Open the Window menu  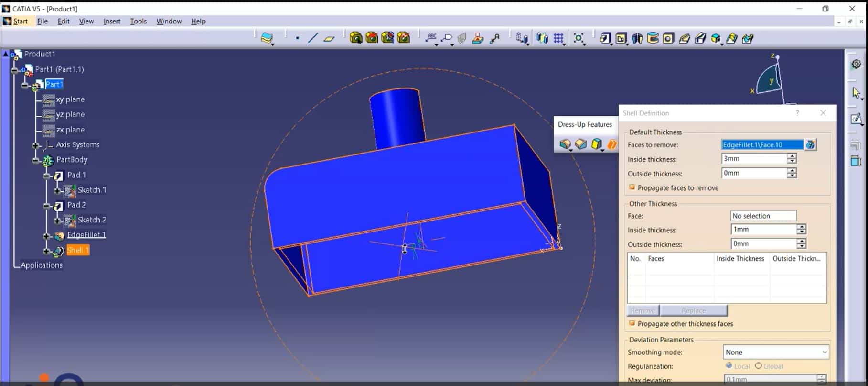click(169, 21)
